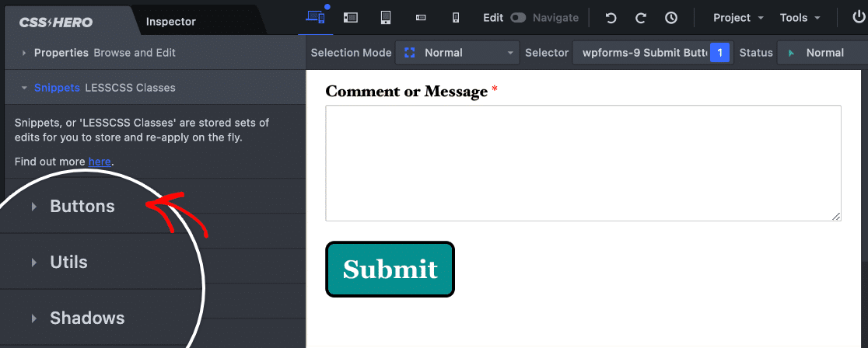Open the 'here' link about snippets
This screenshot has height=348, width=868.
pos(100,162)
